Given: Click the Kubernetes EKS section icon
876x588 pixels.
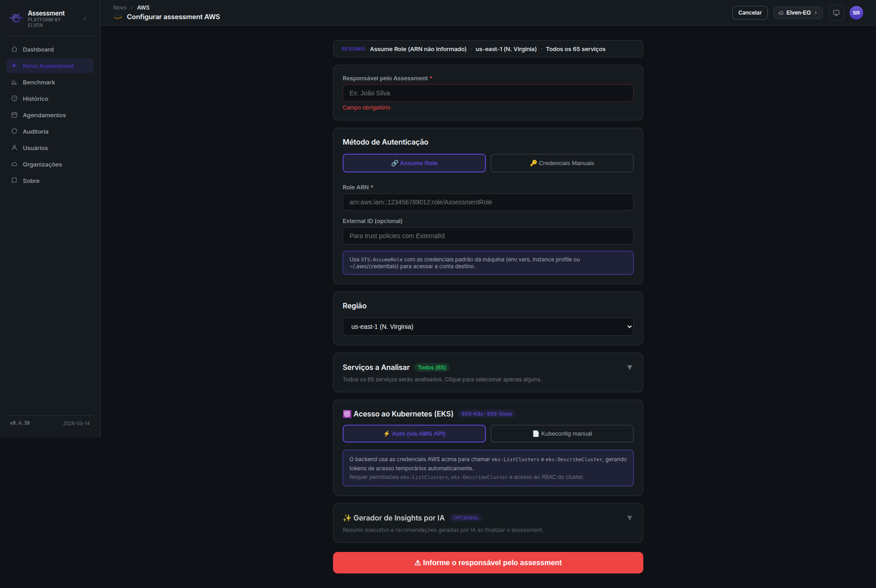Looking at the screenshot, I should [347, 414].
